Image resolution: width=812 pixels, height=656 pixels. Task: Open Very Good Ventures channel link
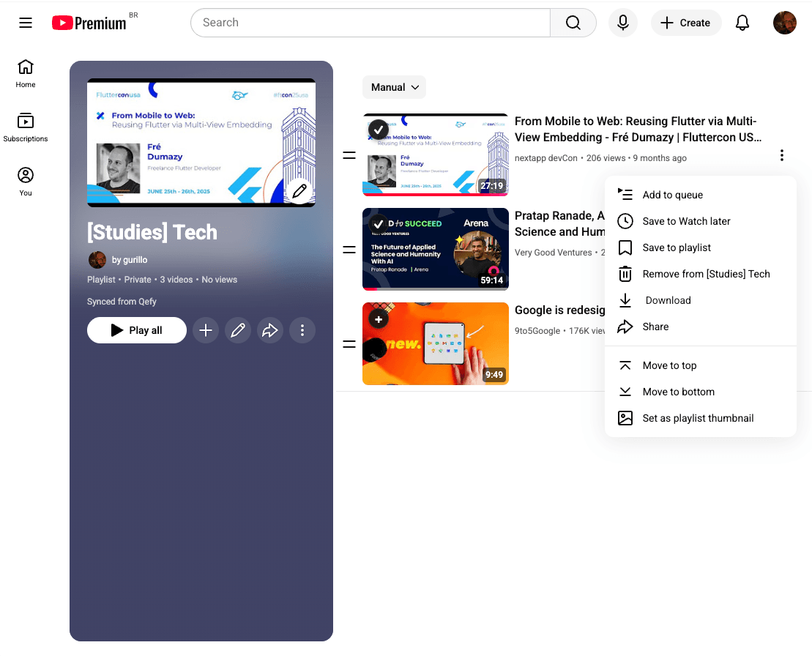click(553, 253)
